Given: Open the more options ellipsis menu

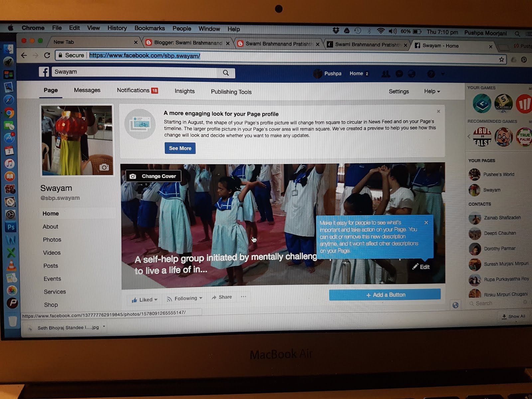Looking at the screenshot, I should coord(243,297).
